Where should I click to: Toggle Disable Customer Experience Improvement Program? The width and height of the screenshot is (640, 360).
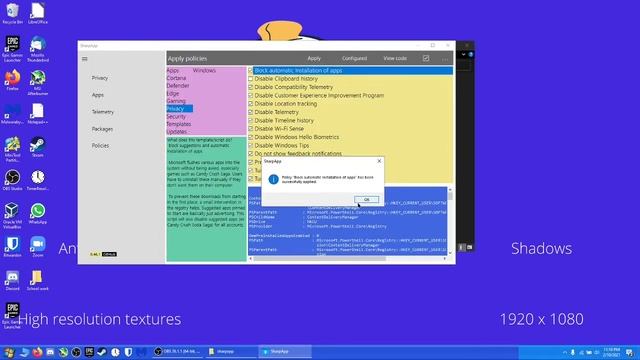251,96
